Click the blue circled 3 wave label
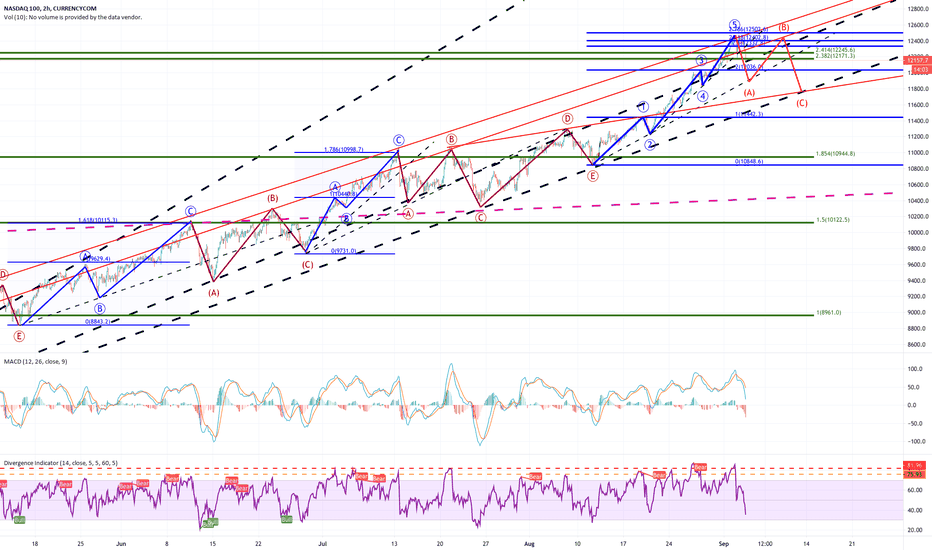Screen dimensions: 932x550 click(701, 60)
